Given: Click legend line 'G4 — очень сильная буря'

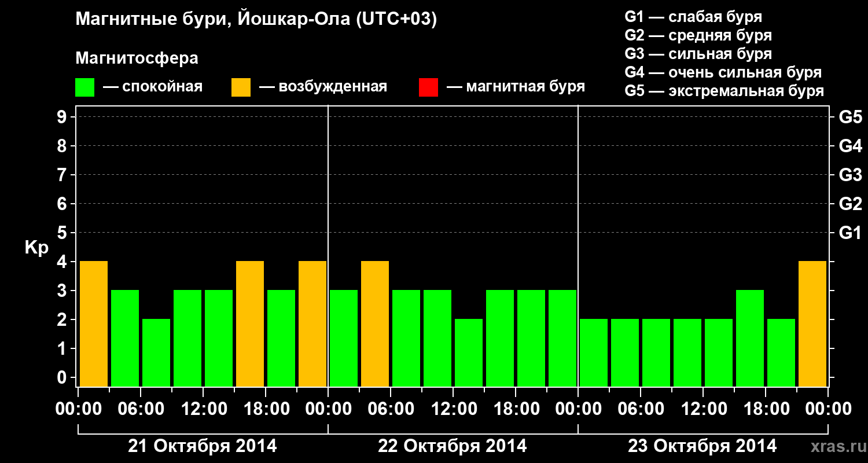Looking at the screenshot, I should 723,72.
